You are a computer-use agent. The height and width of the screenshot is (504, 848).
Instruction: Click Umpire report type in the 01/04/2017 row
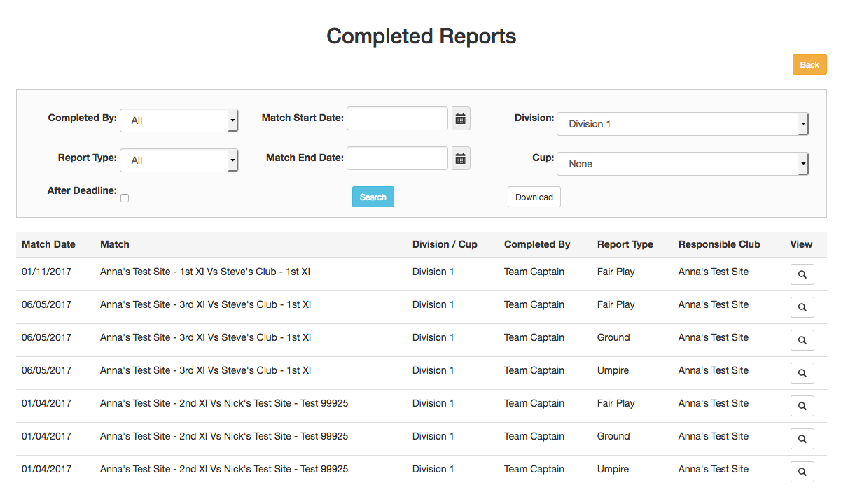613,469
